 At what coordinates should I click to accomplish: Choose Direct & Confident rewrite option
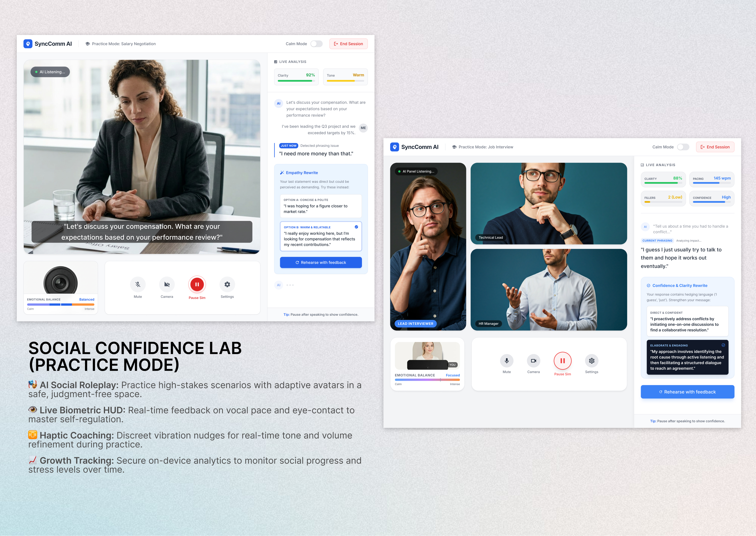pyautogui.click(x=687, y=321)
